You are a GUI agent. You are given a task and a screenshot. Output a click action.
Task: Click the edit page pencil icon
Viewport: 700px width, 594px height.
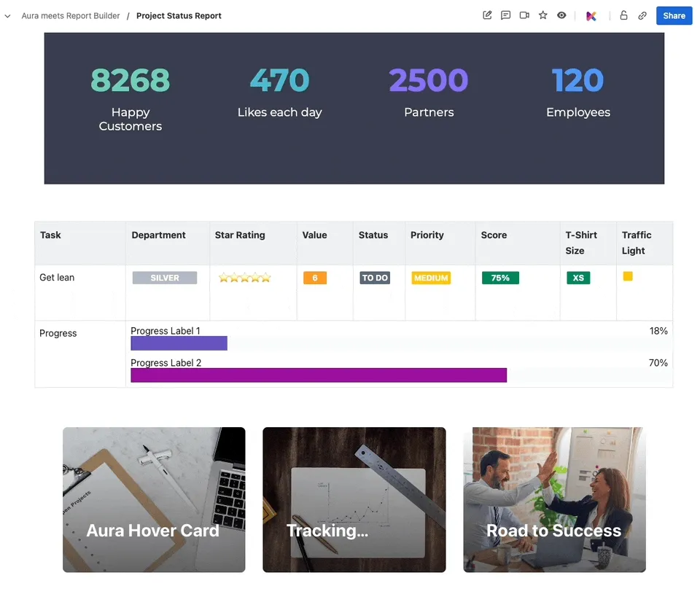tap(487, 15)
